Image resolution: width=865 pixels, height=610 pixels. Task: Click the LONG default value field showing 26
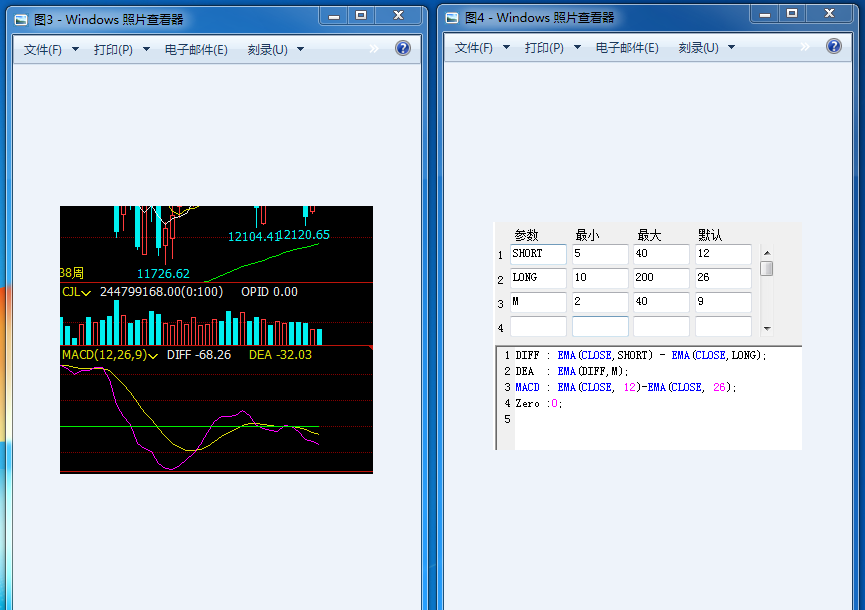[x=723, y=278]
